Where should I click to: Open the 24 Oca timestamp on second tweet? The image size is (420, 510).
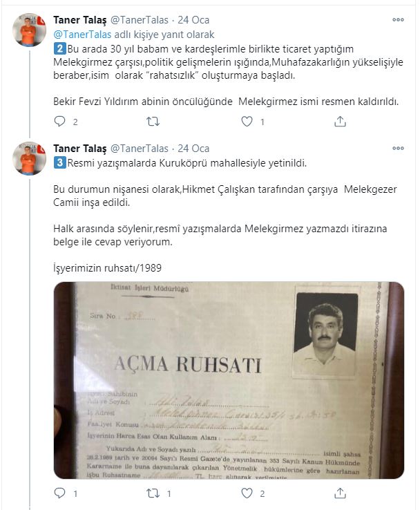pyautogui.click(x=193, y=149)
